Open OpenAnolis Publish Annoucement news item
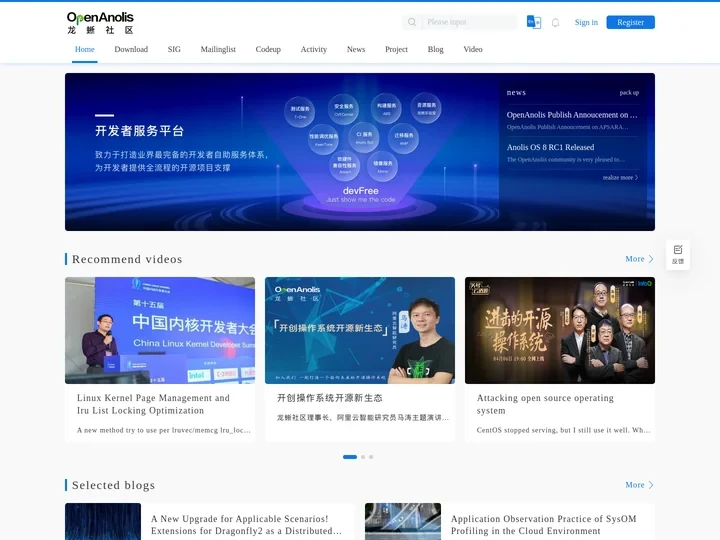The width and height of the screenshot is (720, 540). tap(572, 115)
